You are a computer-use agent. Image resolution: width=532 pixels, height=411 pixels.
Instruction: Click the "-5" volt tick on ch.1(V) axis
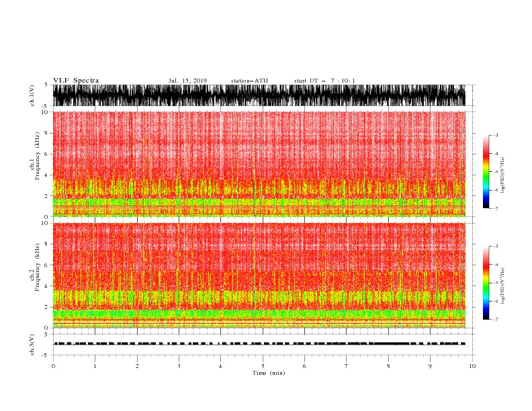[x=45, y=106]
